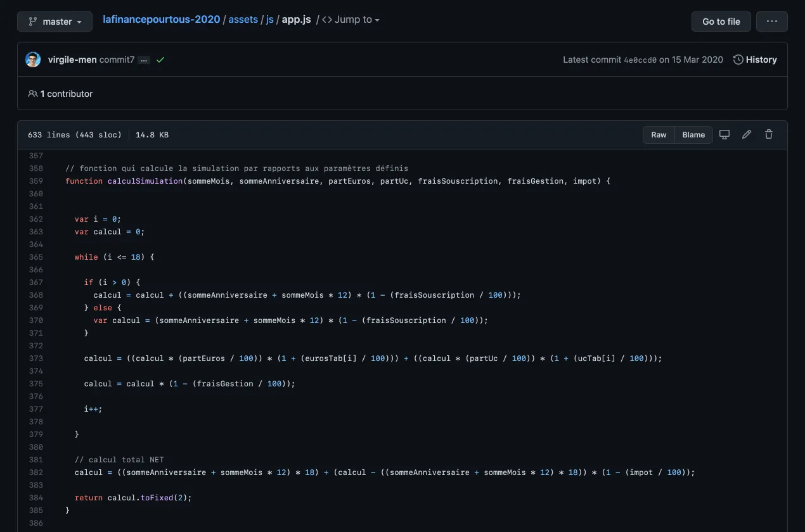Open the commit7 commit message link
This screenshot has width=805, height=532.
[117, 60]
